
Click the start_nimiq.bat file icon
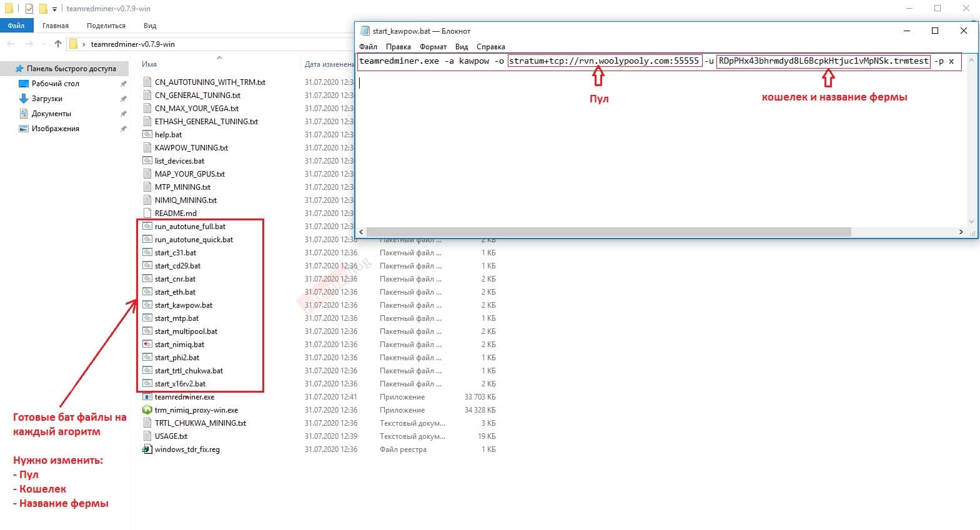(x=147, y=345)
